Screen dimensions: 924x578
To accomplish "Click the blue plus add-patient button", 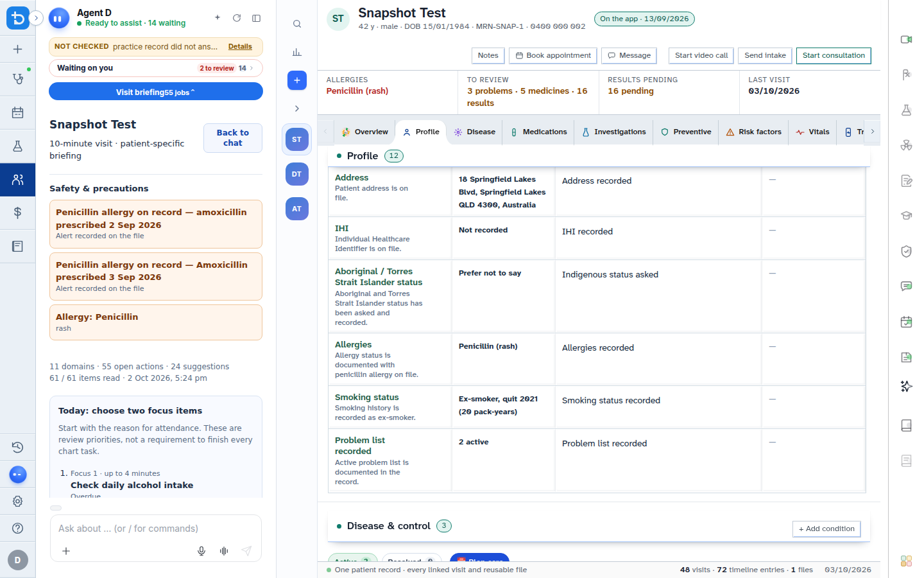I will tap(297, 80).
